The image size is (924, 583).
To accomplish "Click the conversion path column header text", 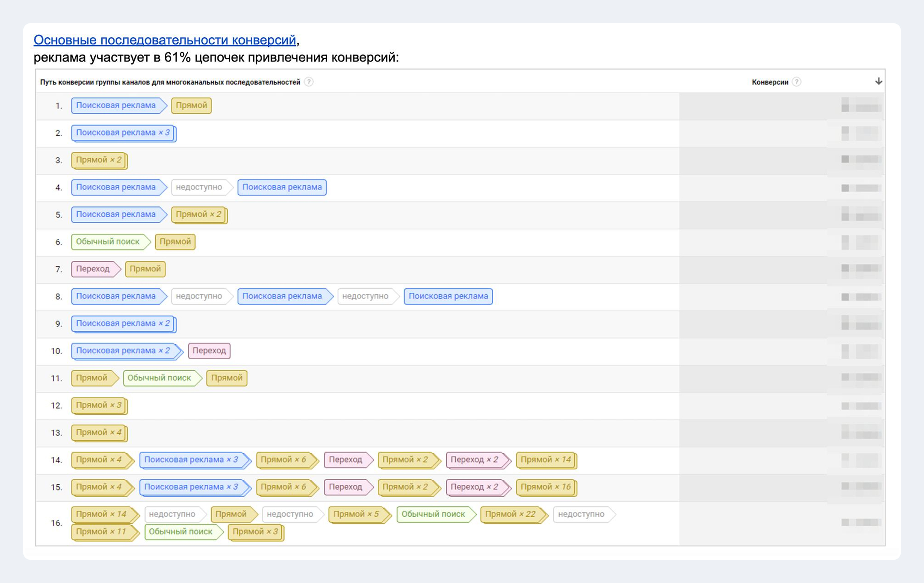I will [x=170, y=82].
